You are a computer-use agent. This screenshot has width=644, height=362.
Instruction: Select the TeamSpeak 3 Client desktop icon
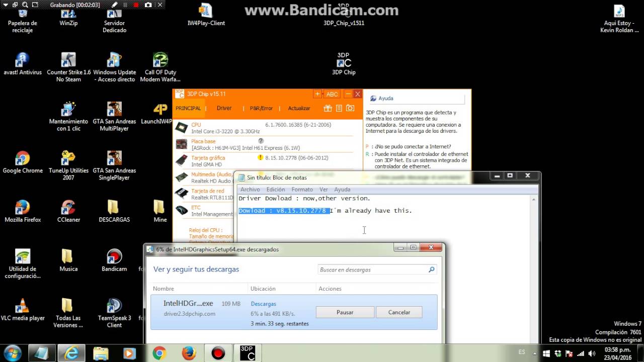tap(114, 313)
